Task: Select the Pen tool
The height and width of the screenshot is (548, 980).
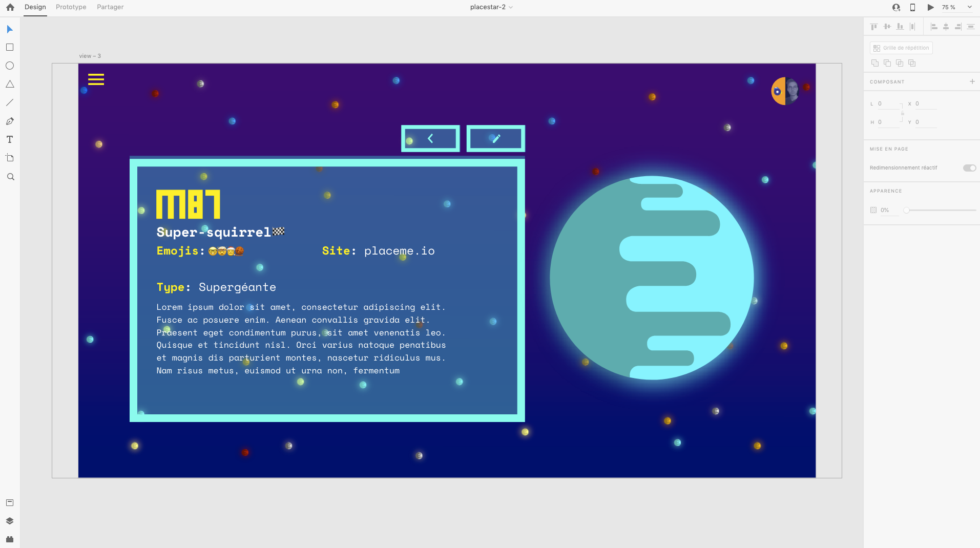Action: [10, 121]
